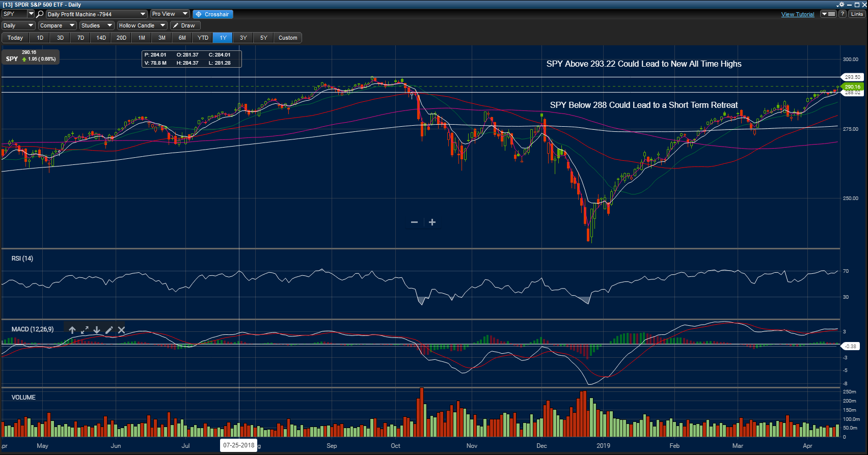Image resolution: width=868 pixels, height=455 pixels.
Task: Select the 1Y range tab
Action: [x=223, y=38]
